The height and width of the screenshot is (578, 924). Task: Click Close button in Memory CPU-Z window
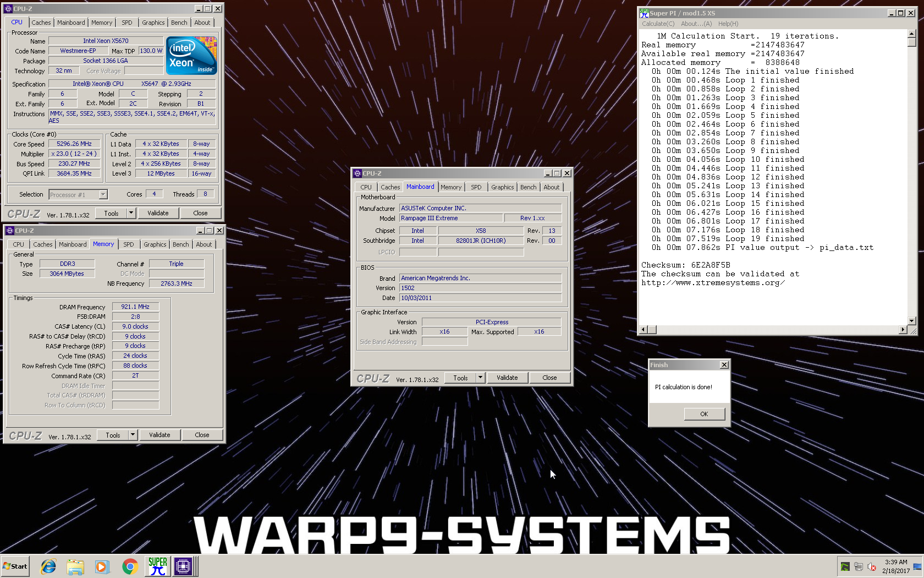202,435
